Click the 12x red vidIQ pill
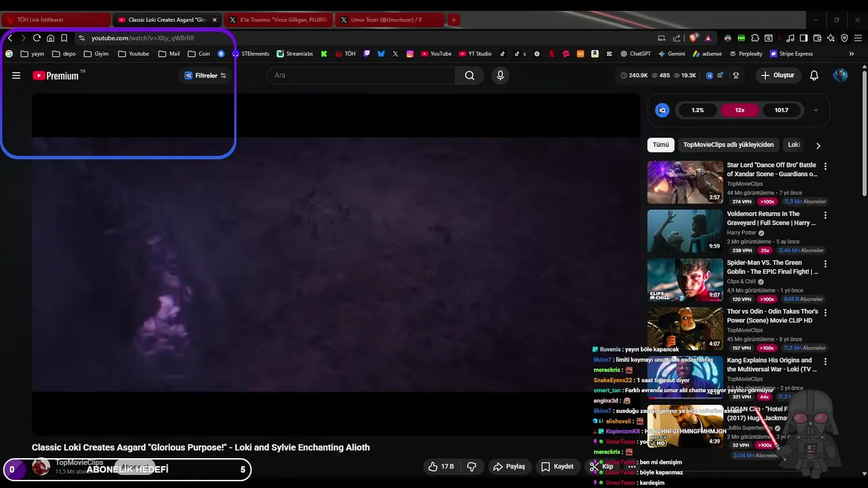Viewport: 868px width, 488px height. click(x=740, y=110)
